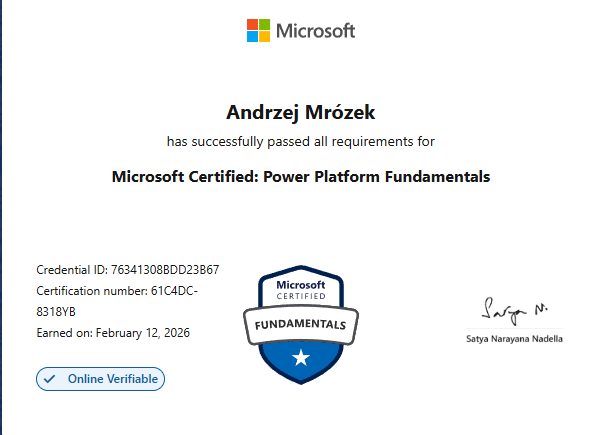The width and height of the screenshot is (597, 435).
Task: Click the checkmark in Online Verifiable badge
Action: point(49,379)
